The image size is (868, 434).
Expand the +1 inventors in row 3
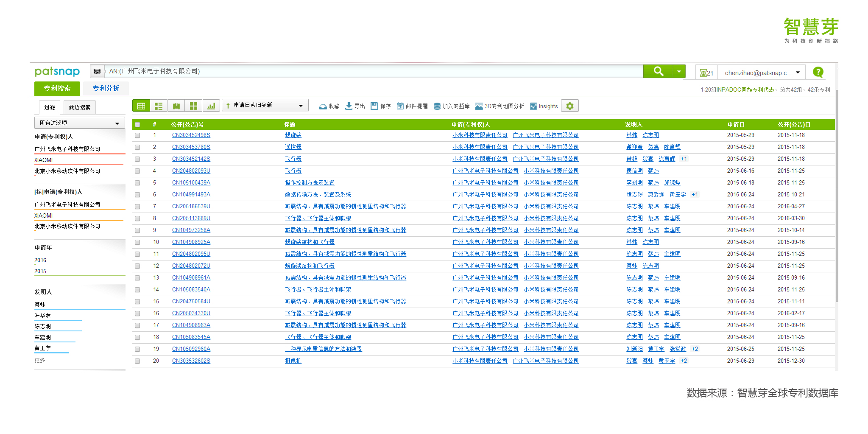coord(684,159)
